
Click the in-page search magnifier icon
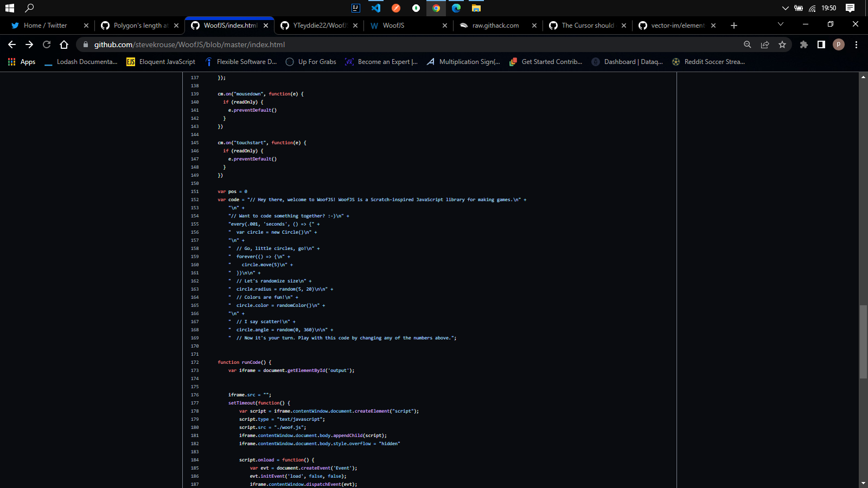(x=748, y=44)
